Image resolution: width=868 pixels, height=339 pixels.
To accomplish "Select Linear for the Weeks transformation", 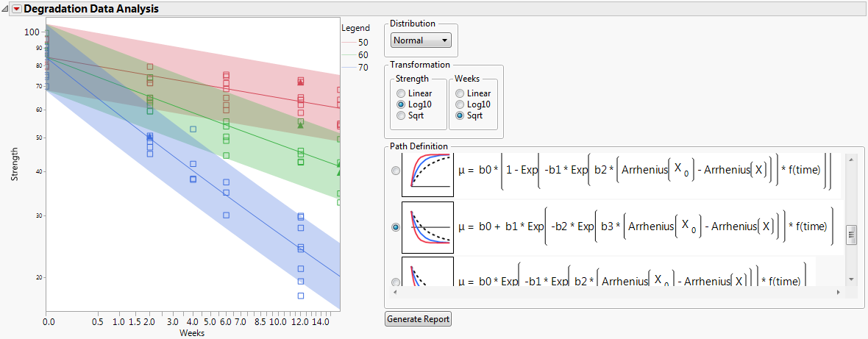I will (459, 93).
